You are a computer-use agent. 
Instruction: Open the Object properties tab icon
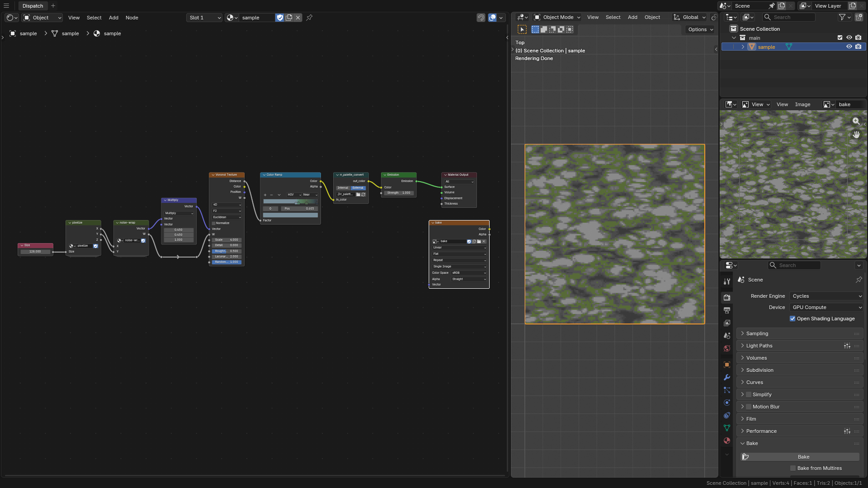(727, 365)
